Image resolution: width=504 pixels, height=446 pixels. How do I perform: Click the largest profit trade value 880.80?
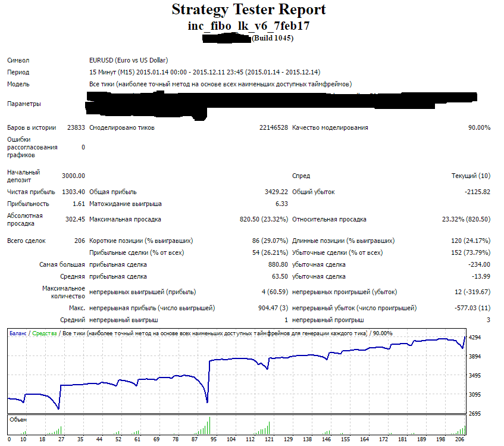pyautogui.click(x=278, y=264)
